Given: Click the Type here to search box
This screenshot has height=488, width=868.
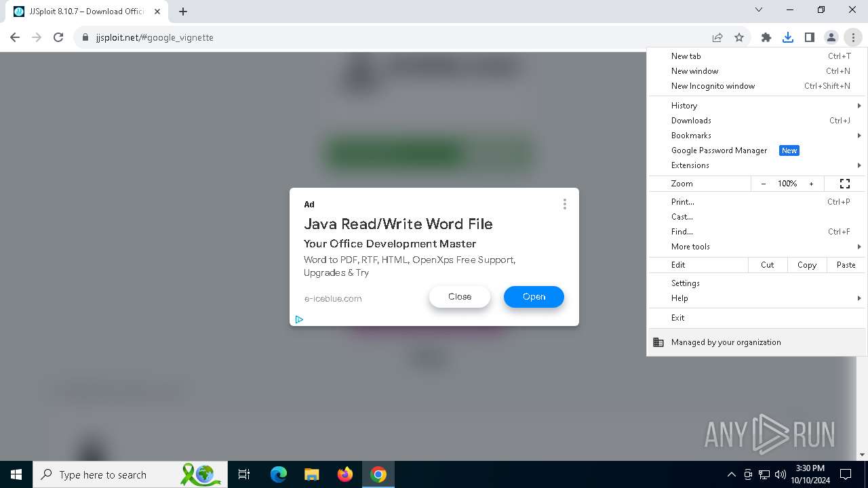Looking at the screenshot, I should 129,474.
